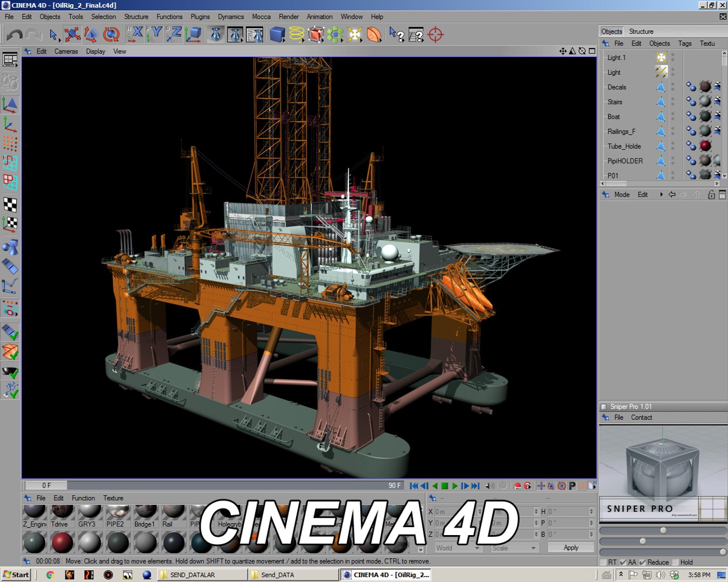Render active view with vase icon
Image resolution: width=728 pixels, height=582 pixels.
click(216, 35)
